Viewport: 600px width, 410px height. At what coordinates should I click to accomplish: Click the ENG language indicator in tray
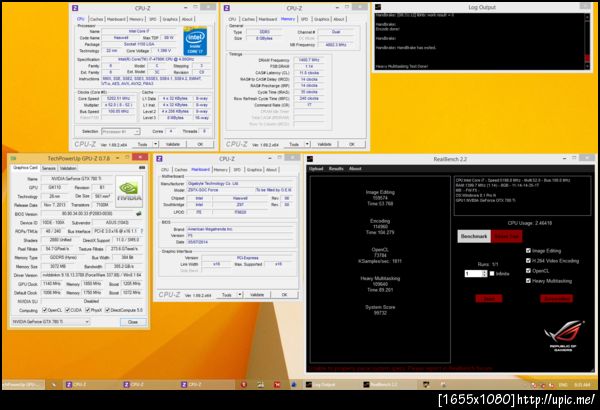[563, 385]
